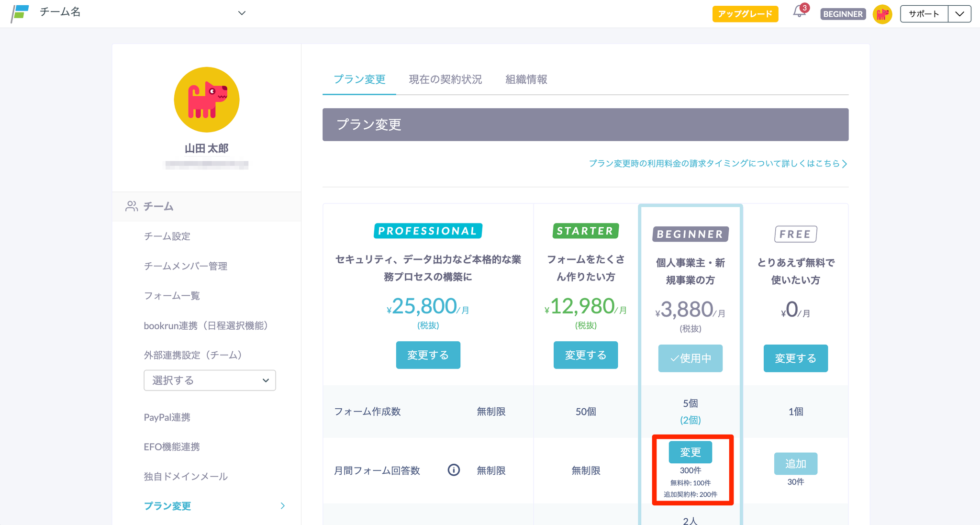This screenshot has height=525, width=980.
Task: Open the サポート dropdown arrow
Action: pyautogui.click(x=959, y=14)
